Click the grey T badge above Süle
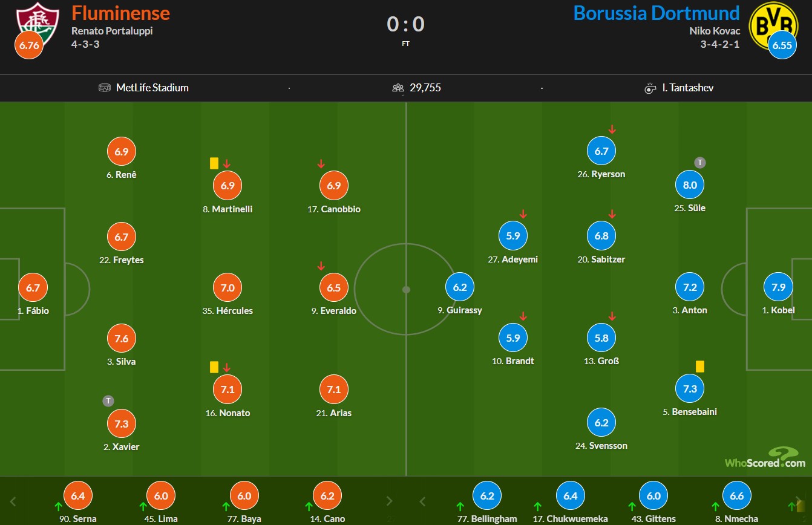Image resolution: width=812 pixels, height=525 pixels. (x=700, y=162)
